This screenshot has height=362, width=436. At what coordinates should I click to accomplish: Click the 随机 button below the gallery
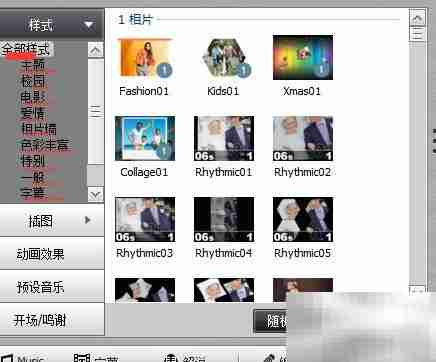tap(271, 321)
